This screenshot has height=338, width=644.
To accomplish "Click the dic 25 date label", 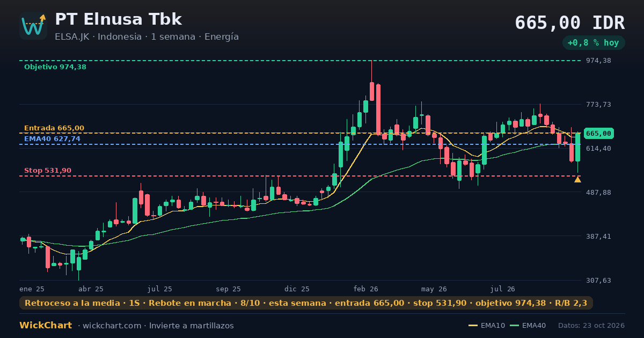I will pyautogui.click(x=297, y=289).
